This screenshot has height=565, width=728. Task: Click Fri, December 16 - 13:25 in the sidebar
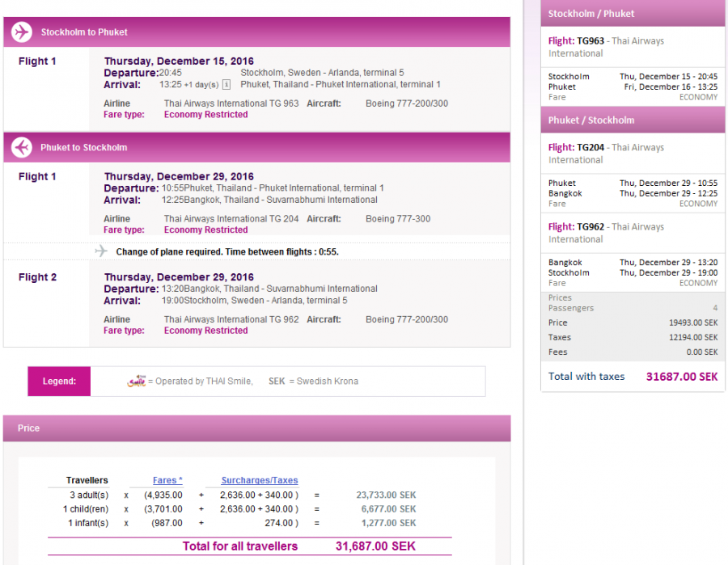coord(671,87)
